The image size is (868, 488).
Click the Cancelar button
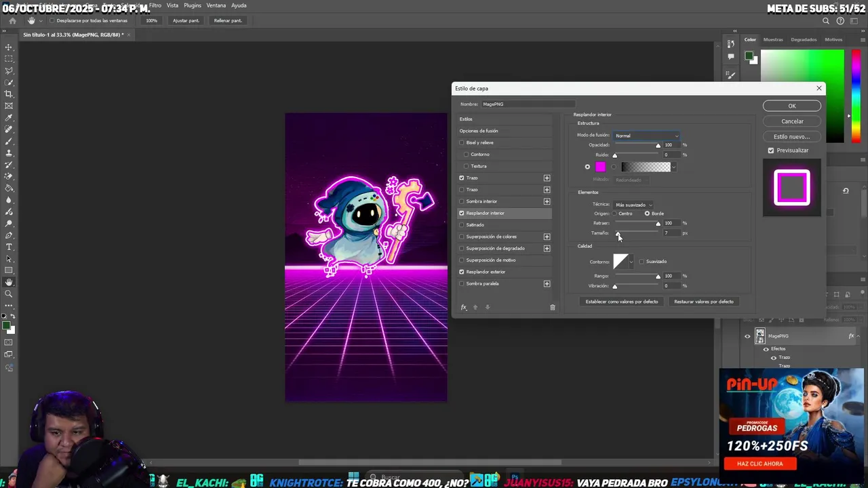pos(792,121)
